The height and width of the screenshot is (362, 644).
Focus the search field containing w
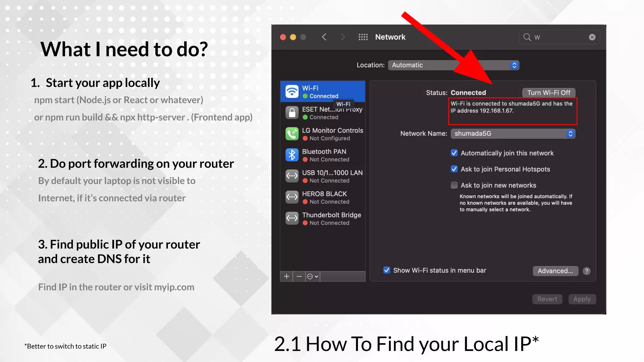click(559, 37)
